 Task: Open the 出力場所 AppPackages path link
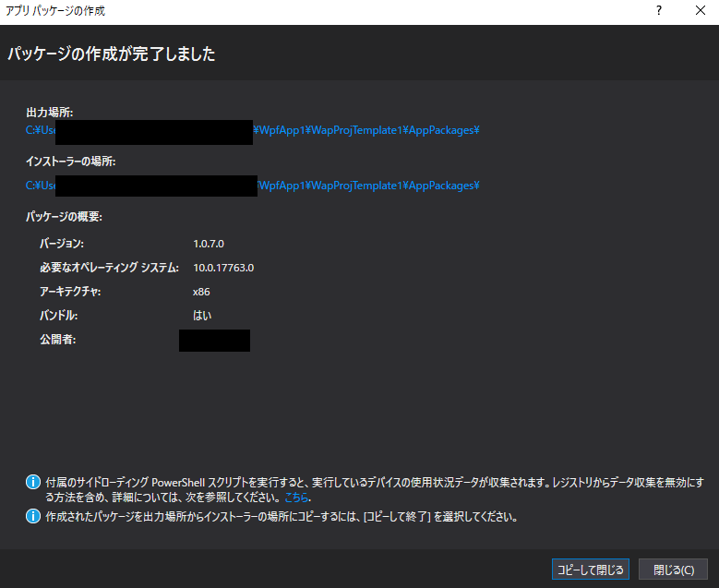pyautogui.click(x=252, y=130)
